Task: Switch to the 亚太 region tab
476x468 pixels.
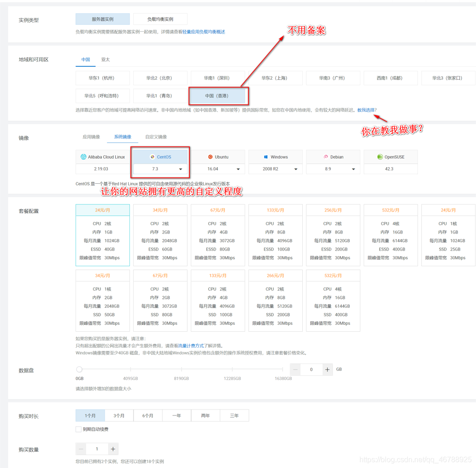Action: point(106,59)
